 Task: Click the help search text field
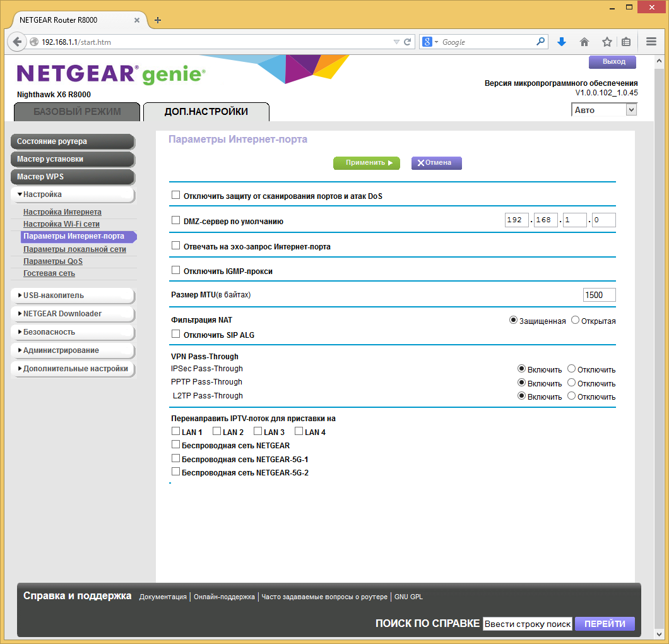[528, 624]
